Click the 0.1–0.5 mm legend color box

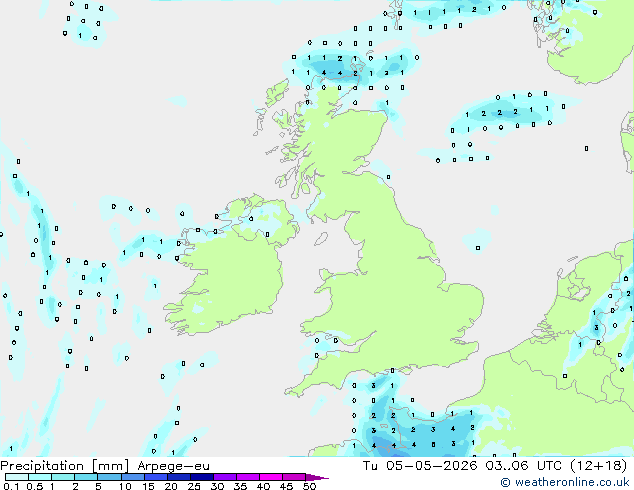point(17,477)
